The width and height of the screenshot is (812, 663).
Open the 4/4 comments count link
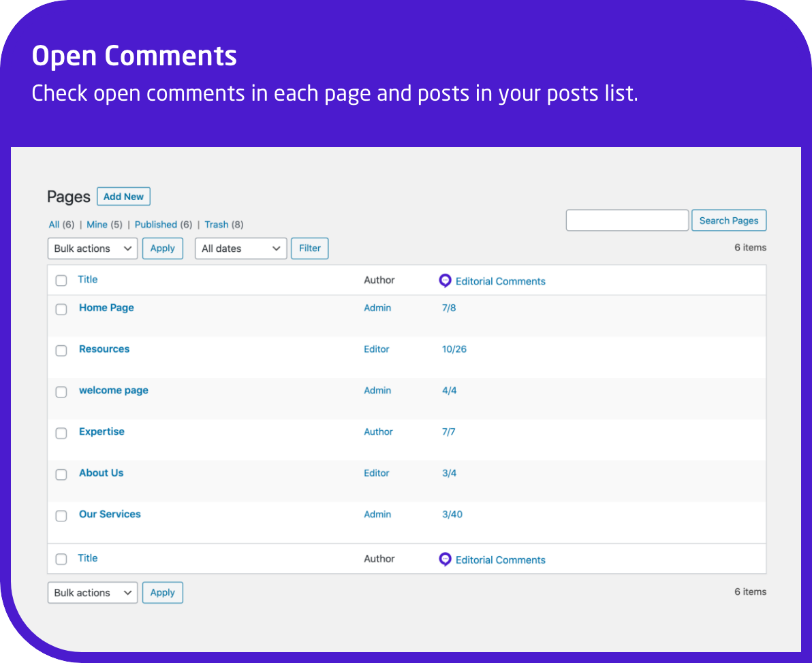click(x=449, y=391)
